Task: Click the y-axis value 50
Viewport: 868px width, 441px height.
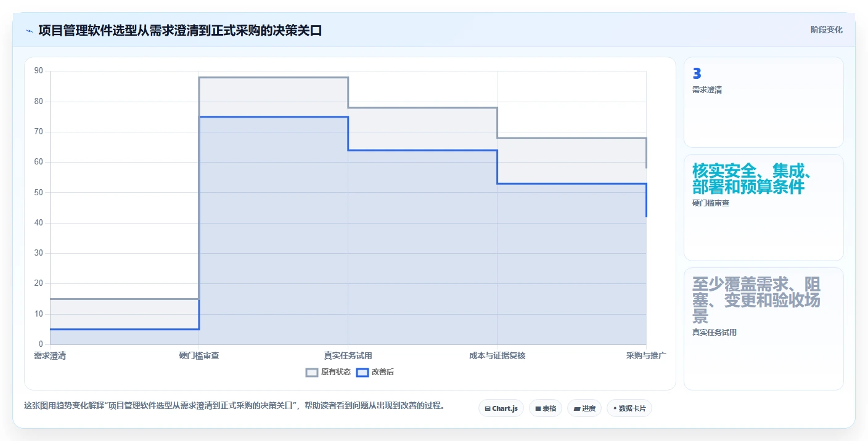Action: coord(39,192)
